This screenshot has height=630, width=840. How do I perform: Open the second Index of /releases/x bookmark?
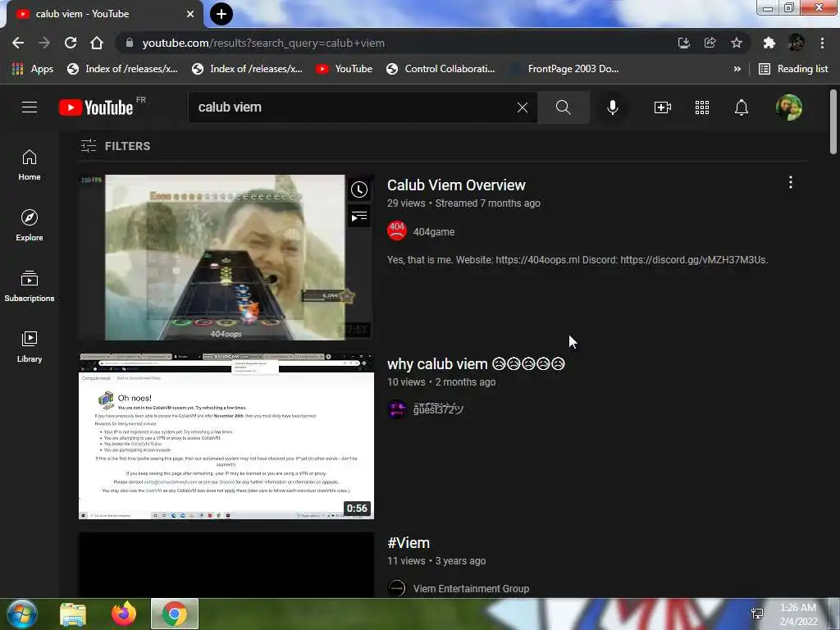(247, 69)
